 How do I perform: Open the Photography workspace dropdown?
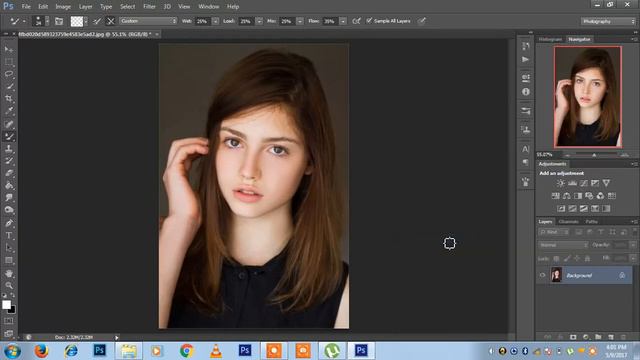(608, 21)
